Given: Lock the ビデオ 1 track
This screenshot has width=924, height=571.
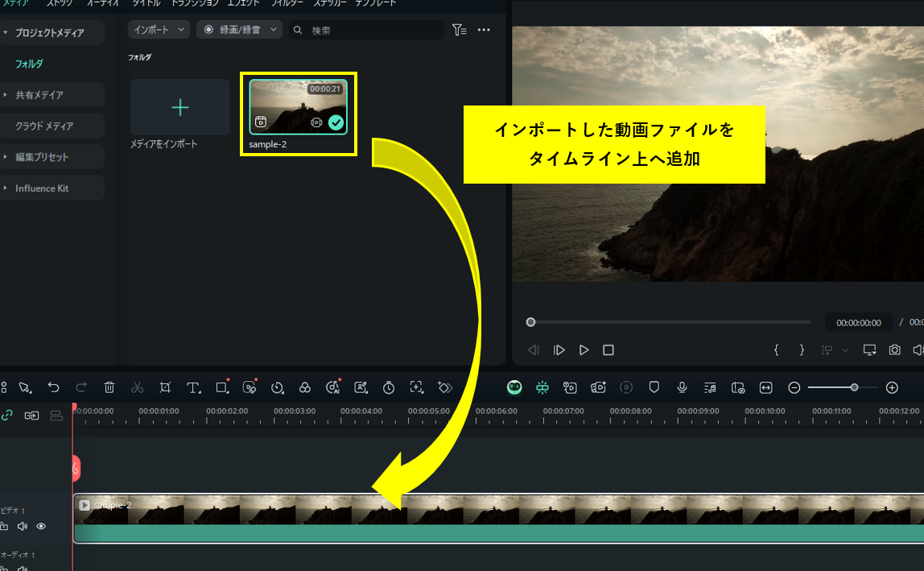Looking at the screenshot, I should coord(5,526).
